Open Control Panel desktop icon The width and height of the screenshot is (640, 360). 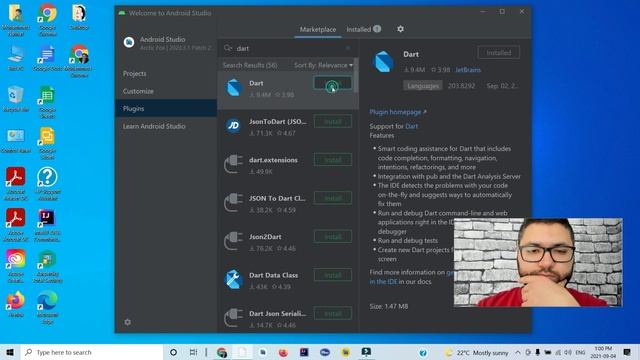16,140
